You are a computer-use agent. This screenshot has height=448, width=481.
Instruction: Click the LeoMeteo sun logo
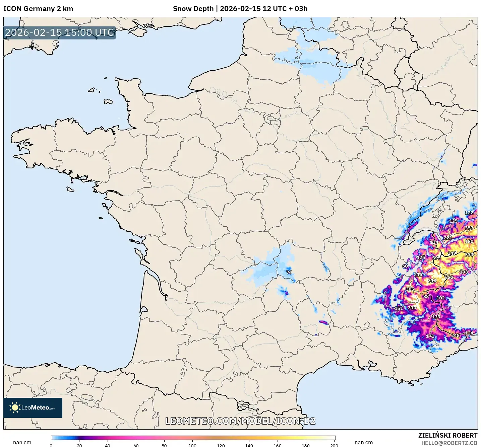point(15,408)
